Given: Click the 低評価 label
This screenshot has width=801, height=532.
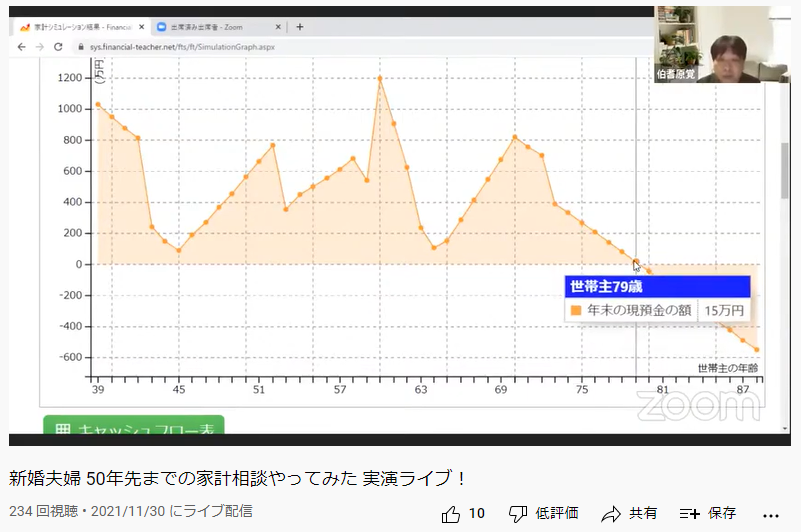Looking at the screenshot, I should (x=557, y=513).
